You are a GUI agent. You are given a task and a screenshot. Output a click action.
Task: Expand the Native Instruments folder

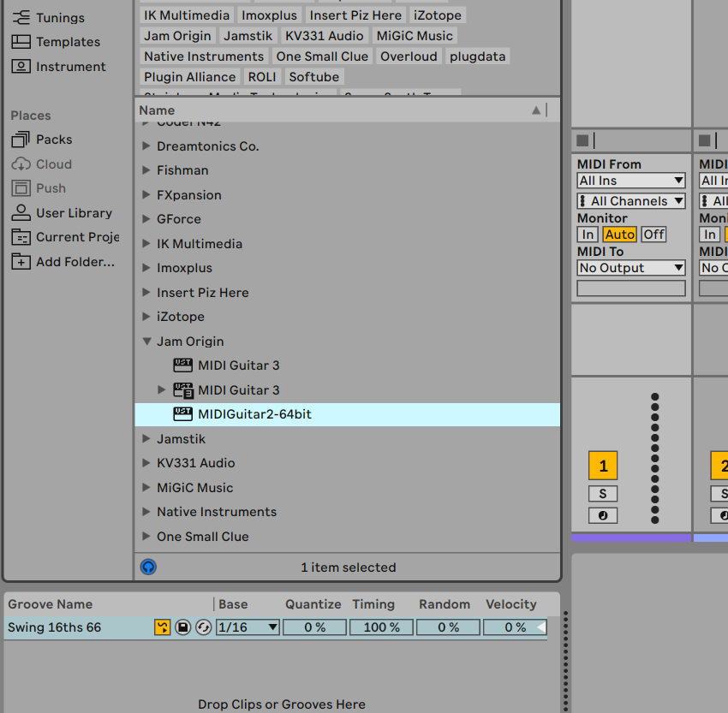pyautogui.click(x=146, y=511)
